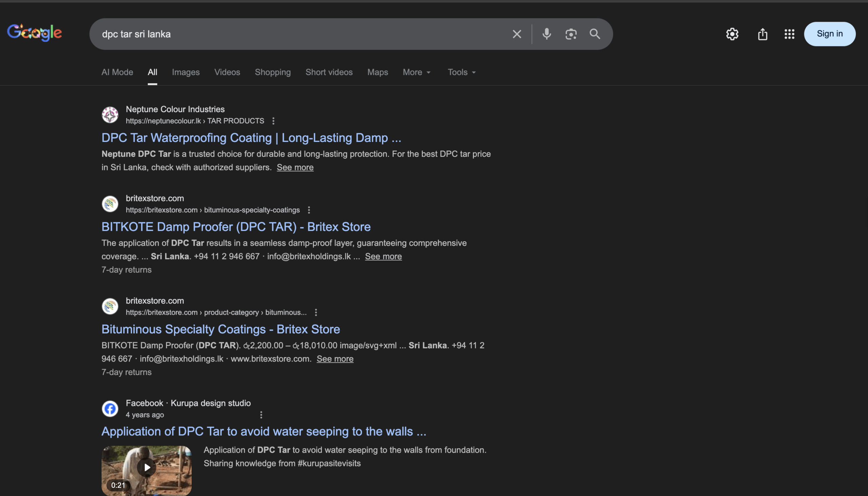Play the Kurupa design studio video thumbnail

pos(146,467)
